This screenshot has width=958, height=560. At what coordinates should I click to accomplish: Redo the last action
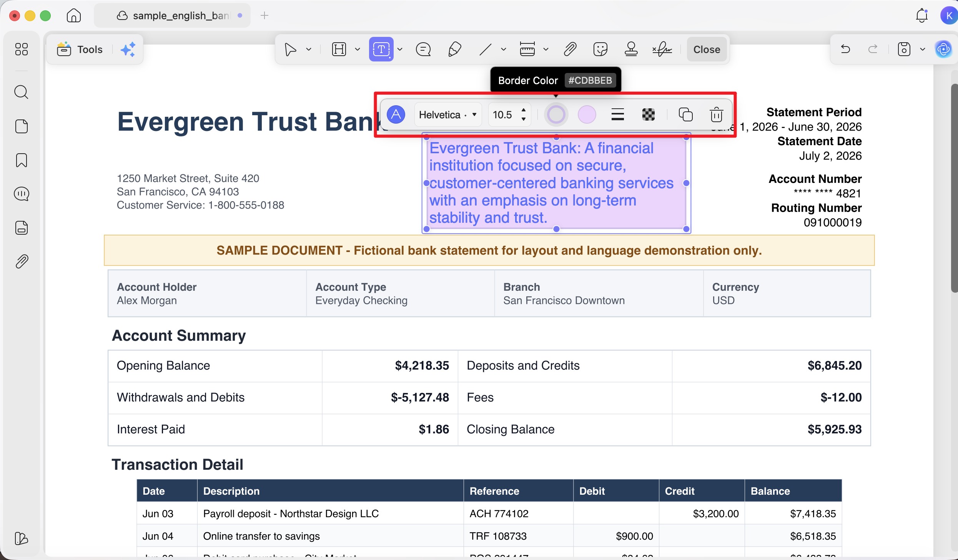pos(873,49)
